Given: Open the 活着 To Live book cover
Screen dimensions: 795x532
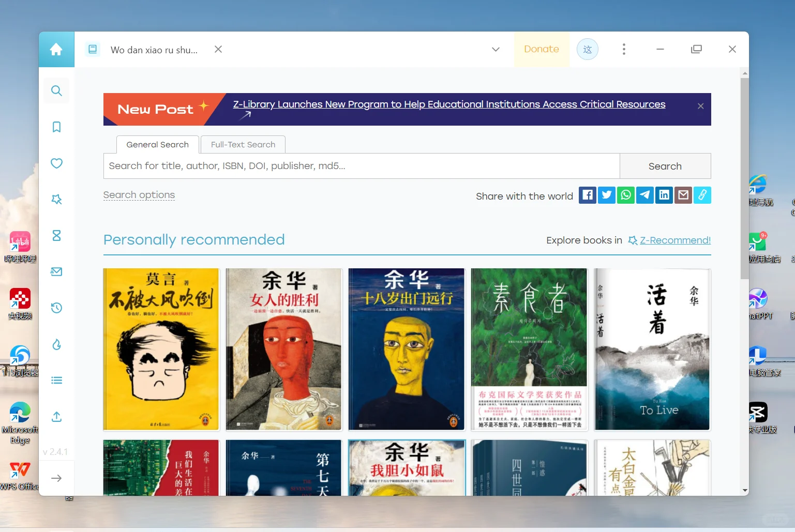Looking at the screenshot, I should 652,349.
